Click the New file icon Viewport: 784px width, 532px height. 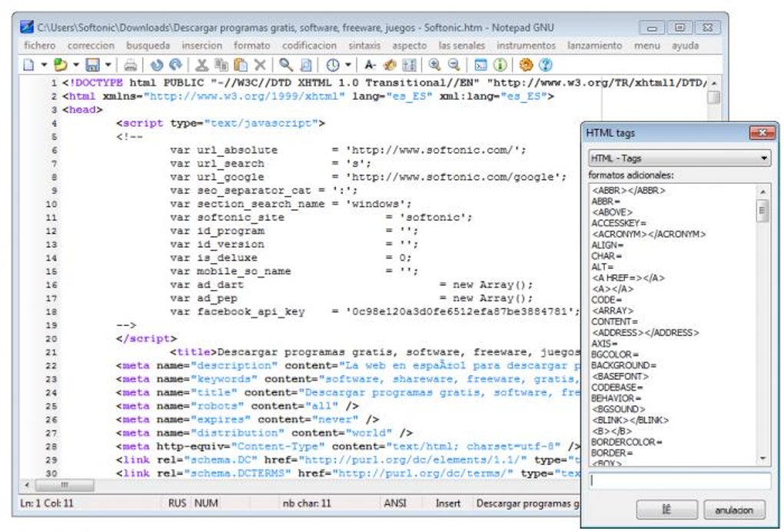(29, 65)
